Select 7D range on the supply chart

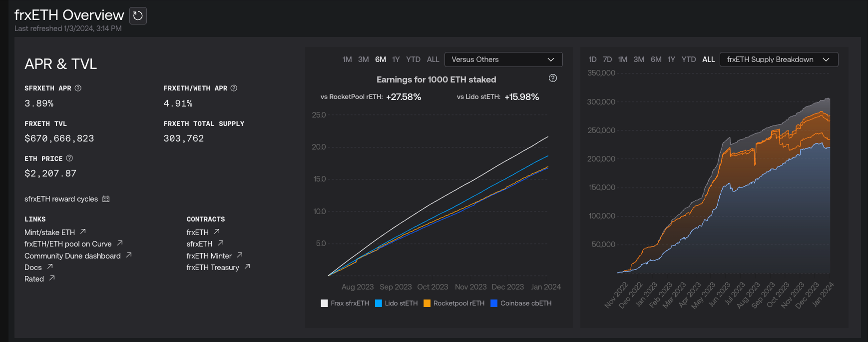tap(607, 59)
